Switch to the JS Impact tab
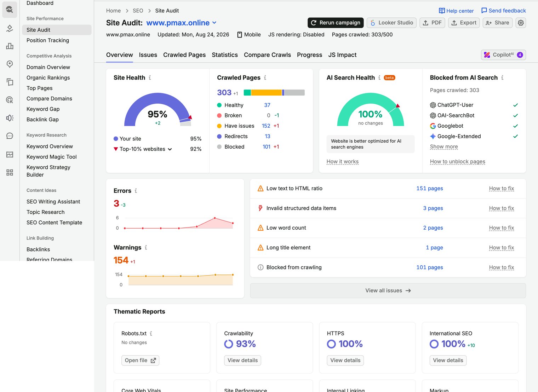Image resolution: width=538 pixels, height=392 pixels. (x=342, y=55)
